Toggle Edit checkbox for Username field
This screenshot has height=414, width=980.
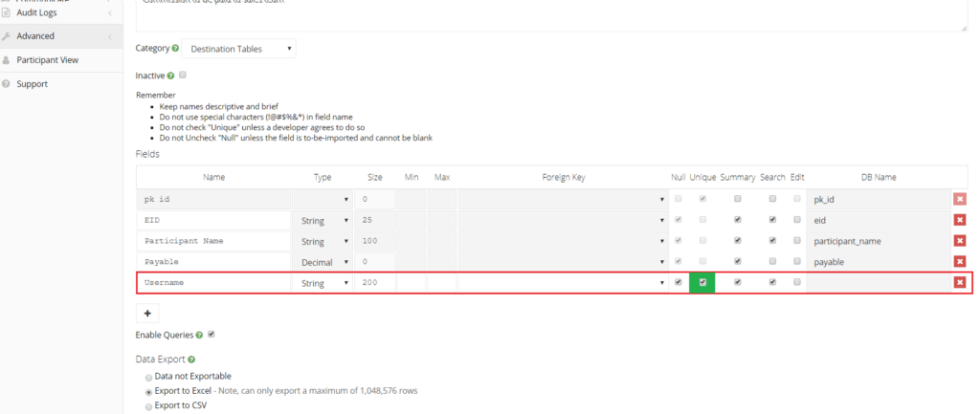pos(797,282)
